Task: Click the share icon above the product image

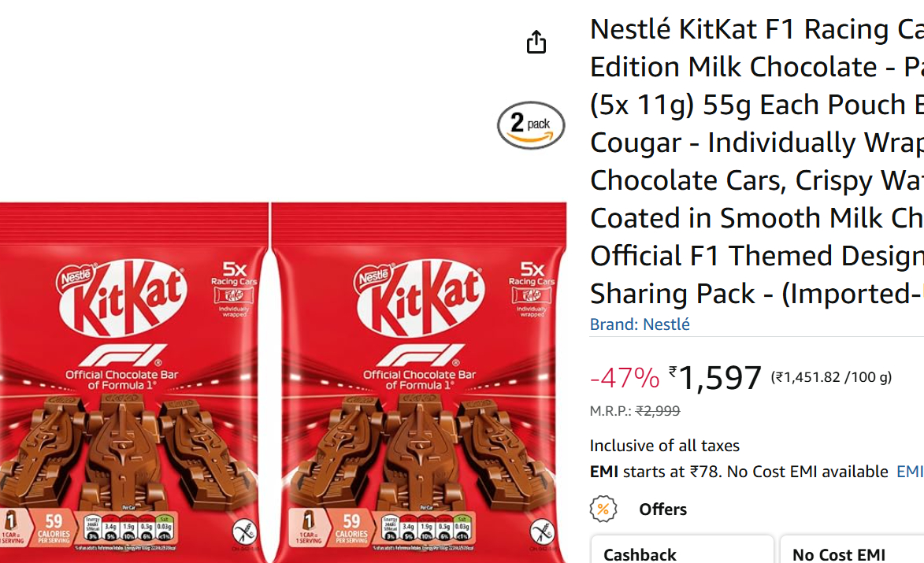Action: (536, 42)
